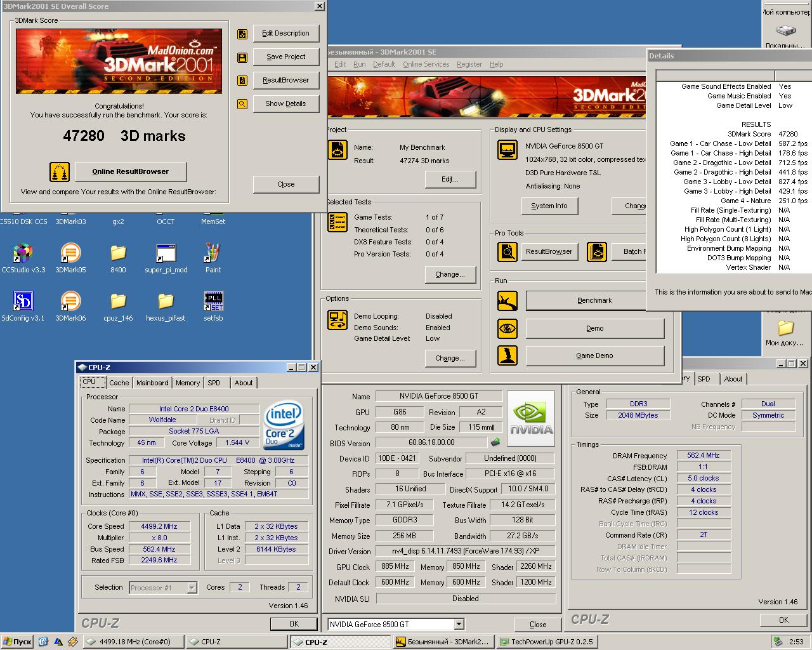Open the 3DMark03 desktop shortcut

tap(70, 222)
